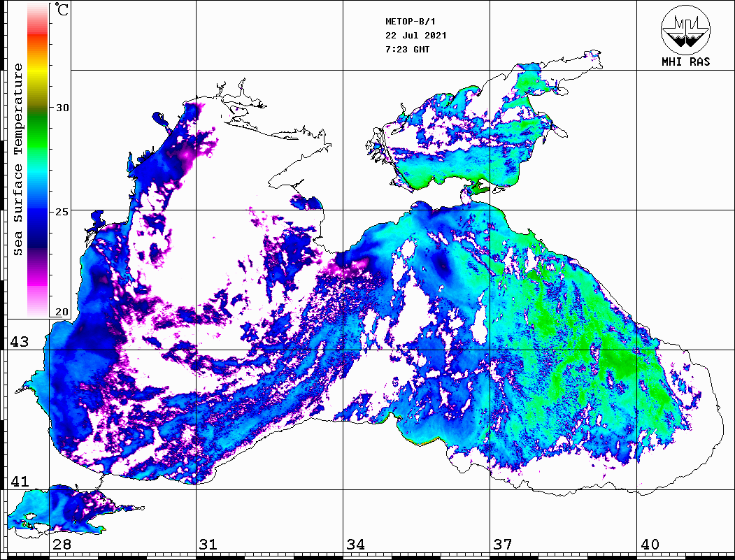Click the '25' tick label on the scale
The height and width of the screenshot is (560, 735).
click(x=62, y=212)
